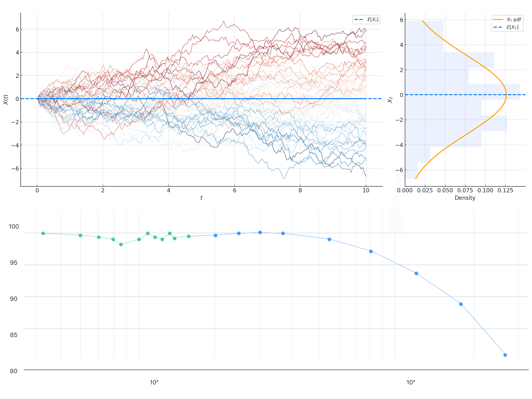Screen dimensions: 532x399
Task: Click the 80 y-axis tick label
Action: 14,371
